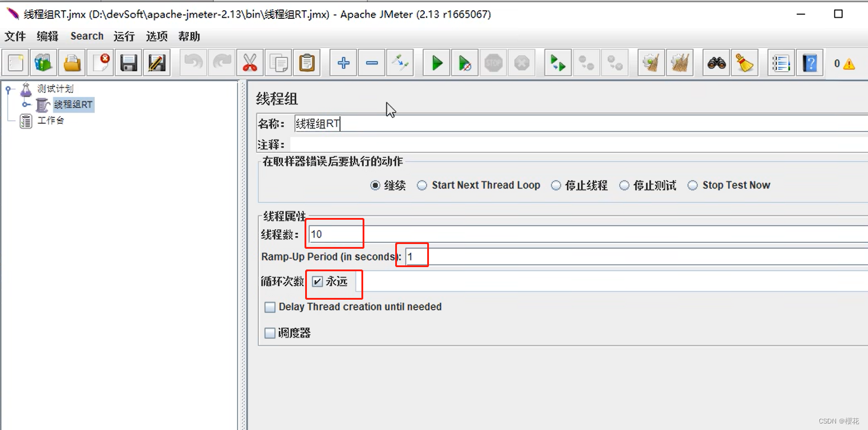Create a new test plan via toolbar
Image resolution: width=868 pixels, height=430 pixels.
coord(15,62)
